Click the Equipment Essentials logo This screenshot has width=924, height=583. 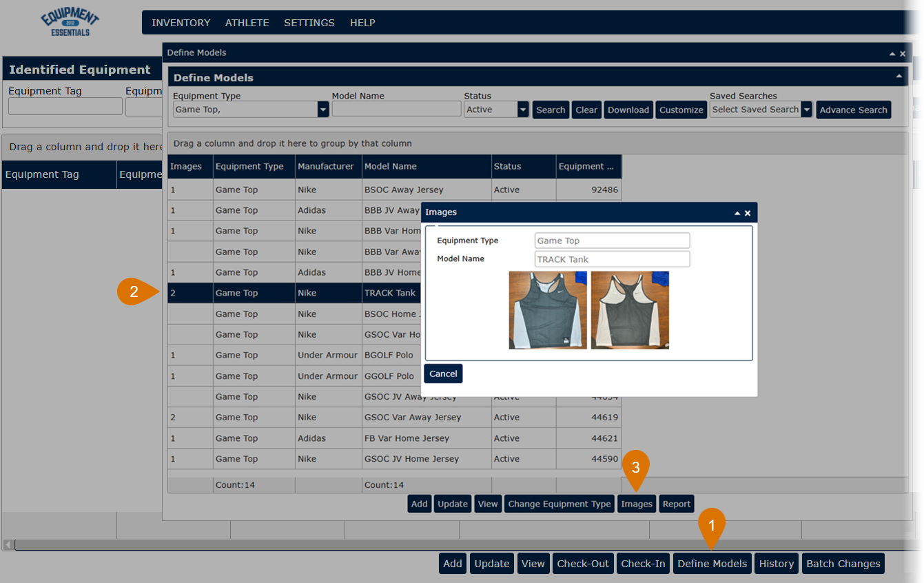(x=70, y=23)
